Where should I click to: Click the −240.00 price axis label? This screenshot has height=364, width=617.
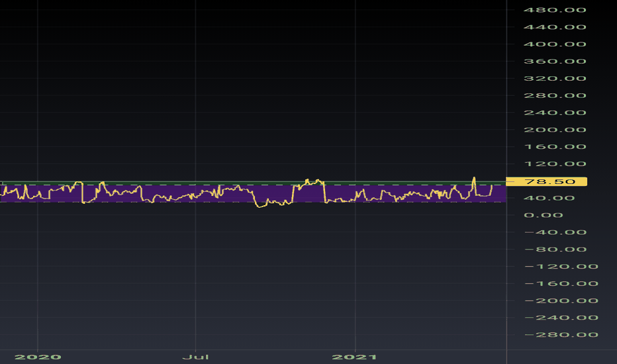pyautogui.click(x=561, y=318)
